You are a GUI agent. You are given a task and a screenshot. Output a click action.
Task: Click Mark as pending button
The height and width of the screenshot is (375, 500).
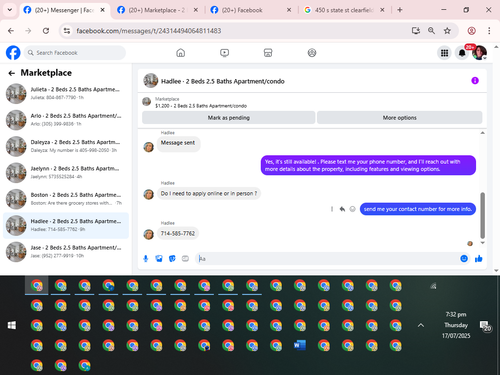229,118
